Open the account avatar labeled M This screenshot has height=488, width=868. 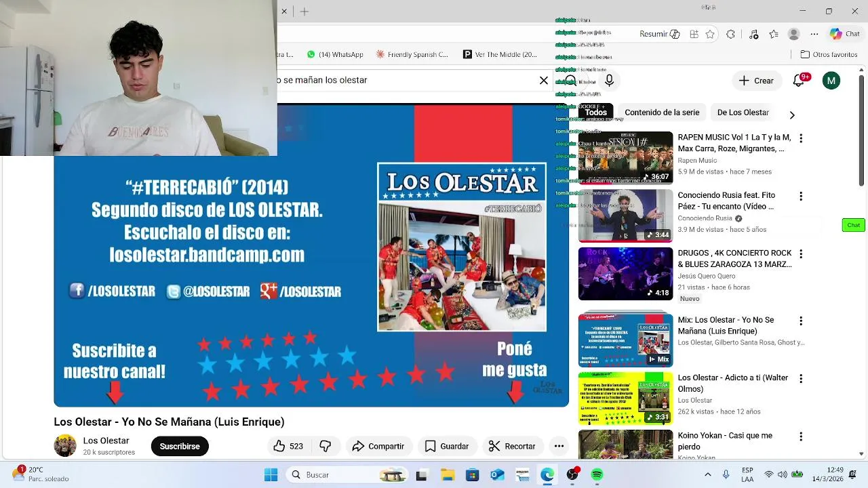click(831, 81)
